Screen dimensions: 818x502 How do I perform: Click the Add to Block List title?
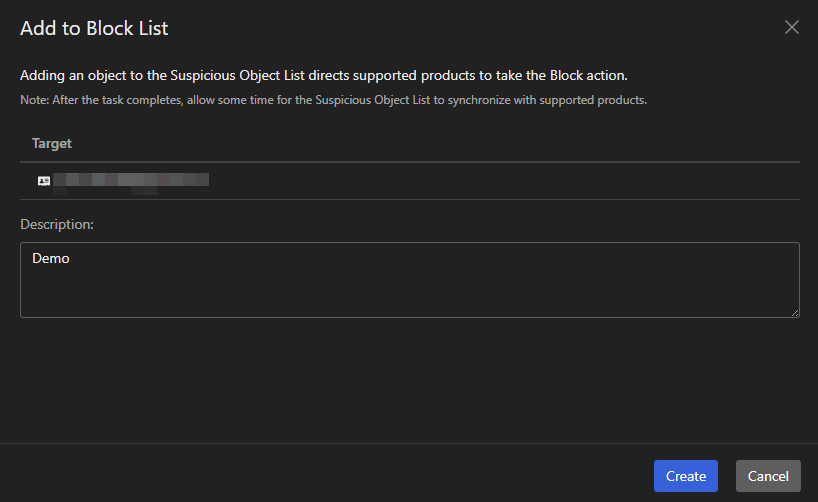pos(94,28)
